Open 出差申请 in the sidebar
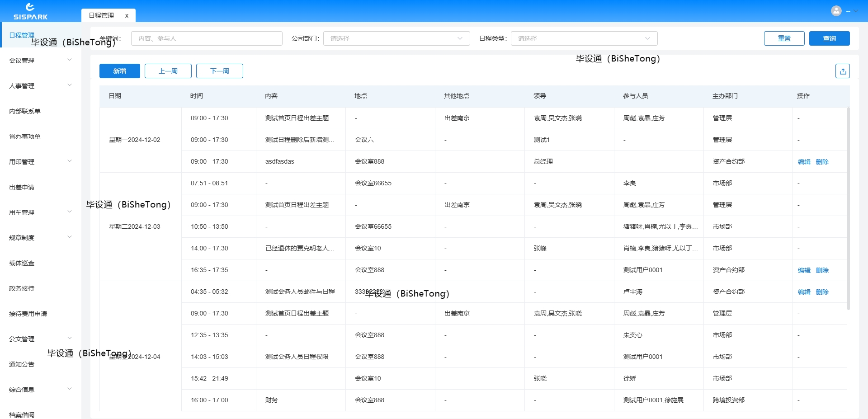The height and width of the screenshot is (419, 868). click(x=22, y=187)
